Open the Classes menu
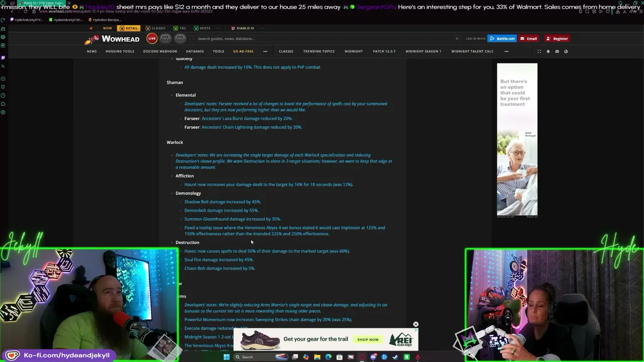644x362 pixels. [x=286, y=51]
